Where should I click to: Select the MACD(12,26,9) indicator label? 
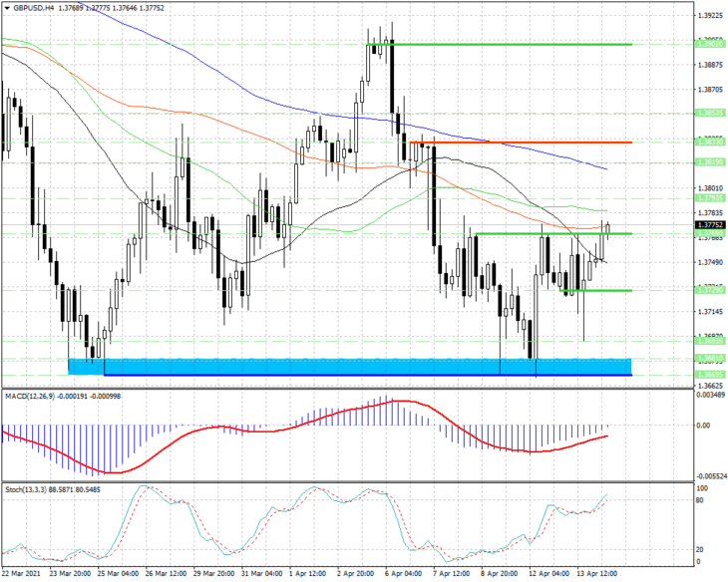(x=30, y=396)
